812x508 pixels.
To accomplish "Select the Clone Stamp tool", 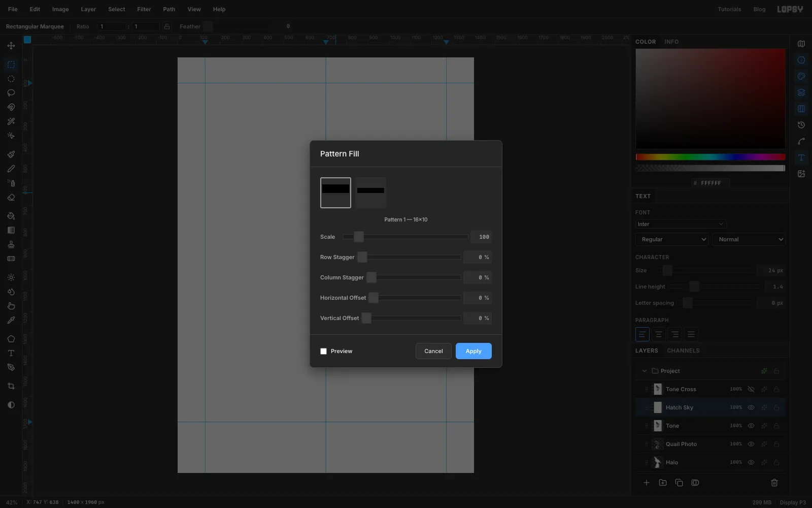I will [11, 244].
